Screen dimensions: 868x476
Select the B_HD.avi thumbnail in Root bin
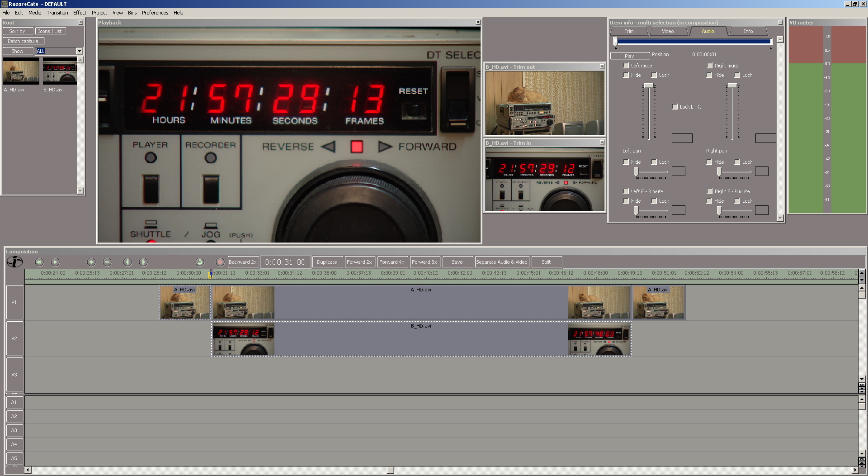coord(60,72)
